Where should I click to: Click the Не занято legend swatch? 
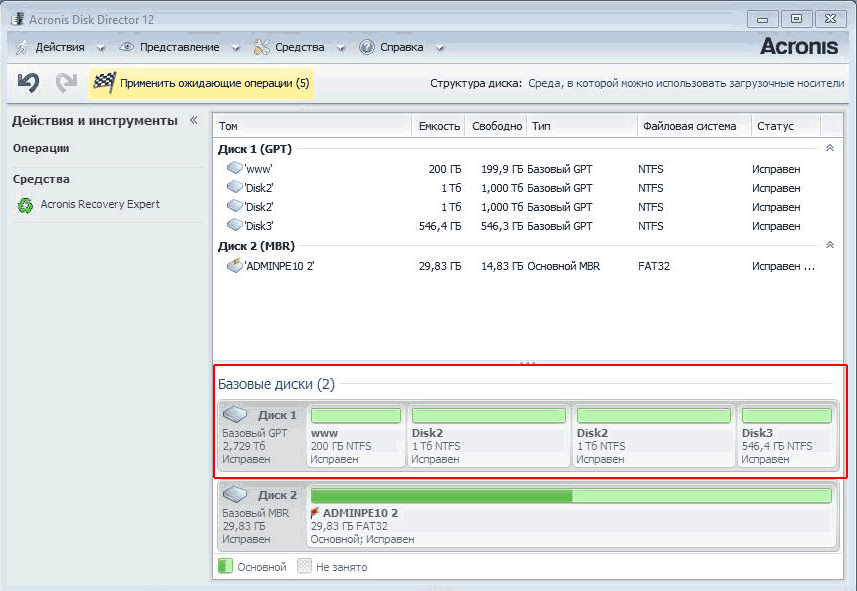tap(304, 566)
